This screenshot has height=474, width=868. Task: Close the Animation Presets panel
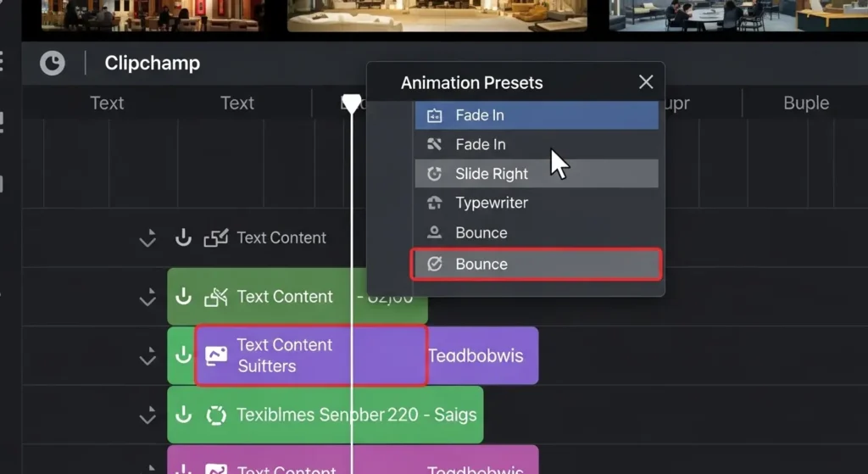646,82
